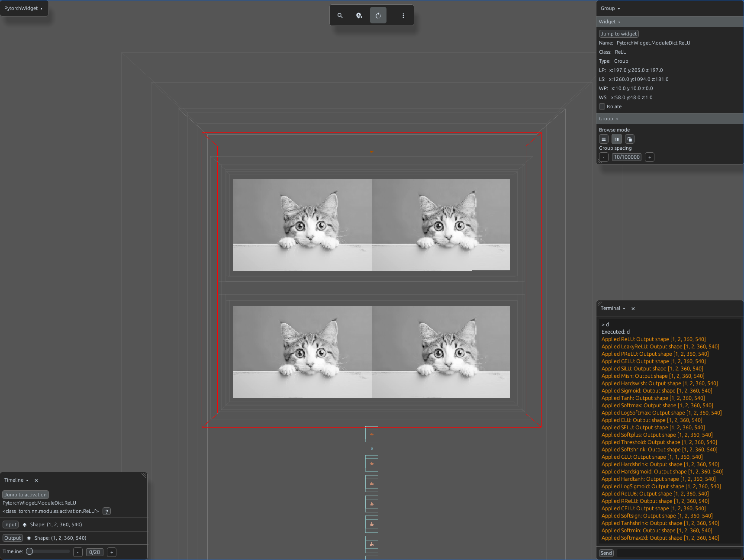
Task: Select the third Browse mode stacked icon
Action: (630, 139)
